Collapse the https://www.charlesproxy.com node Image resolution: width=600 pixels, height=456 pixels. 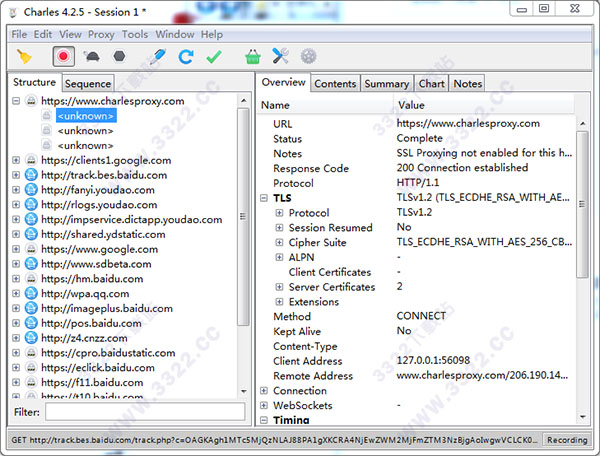(x=16, y=101)
